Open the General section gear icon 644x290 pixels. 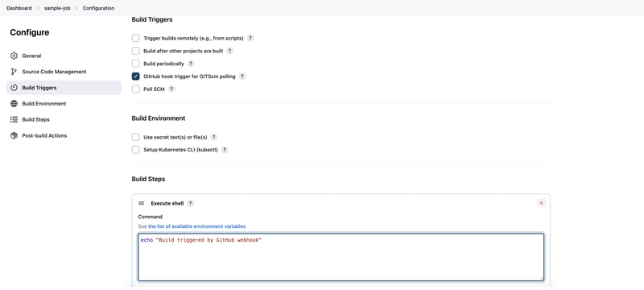pos(14,56)
